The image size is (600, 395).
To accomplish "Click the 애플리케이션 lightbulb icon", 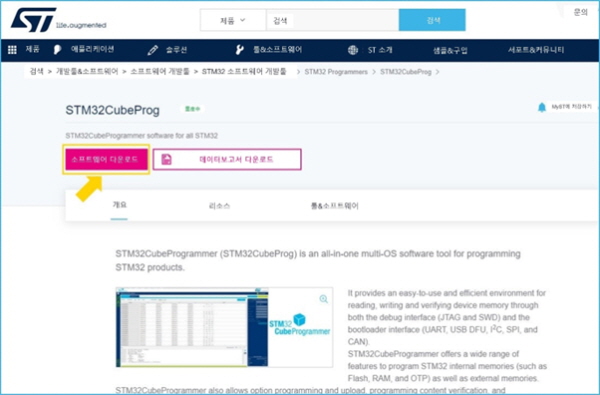I will pos(57,50).
